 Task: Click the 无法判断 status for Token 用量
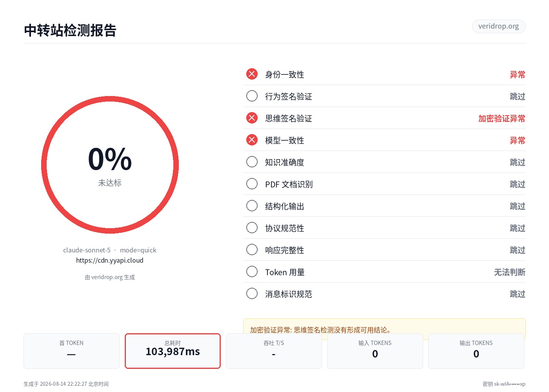[x=509, y=272]
